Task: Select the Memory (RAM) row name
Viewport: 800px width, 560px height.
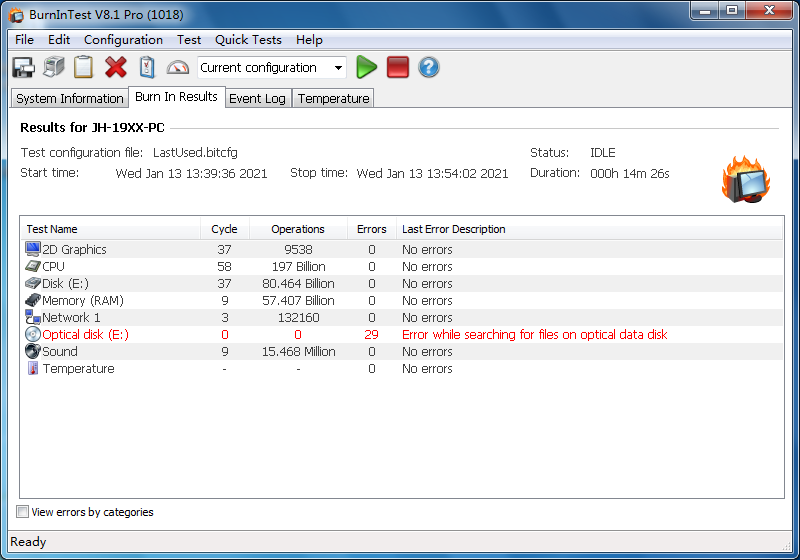Action: point(83,300)
